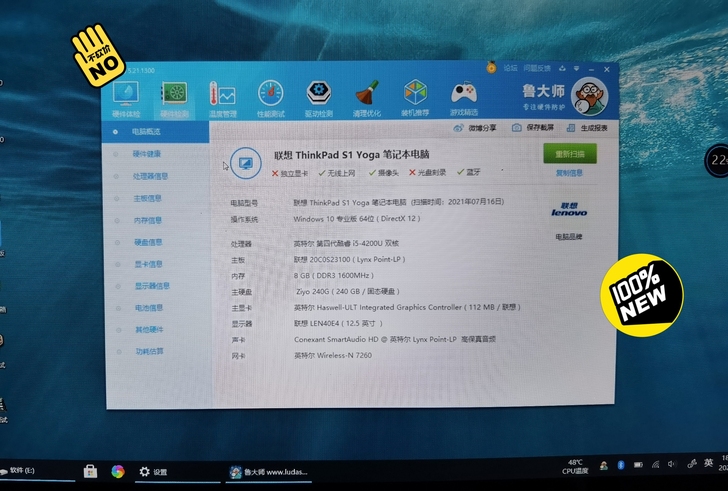Click the camera icon next to 保存截屏
The width and height of the screenshot is (728, 491).
point(516,128)
